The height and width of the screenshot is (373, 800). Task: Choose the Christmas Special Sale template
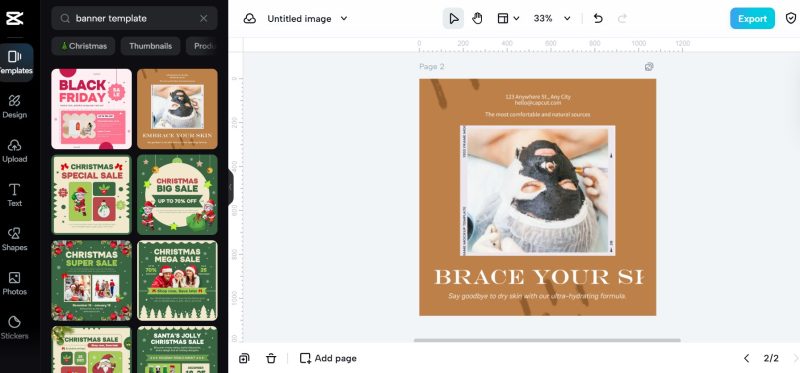tap(91, 195)
